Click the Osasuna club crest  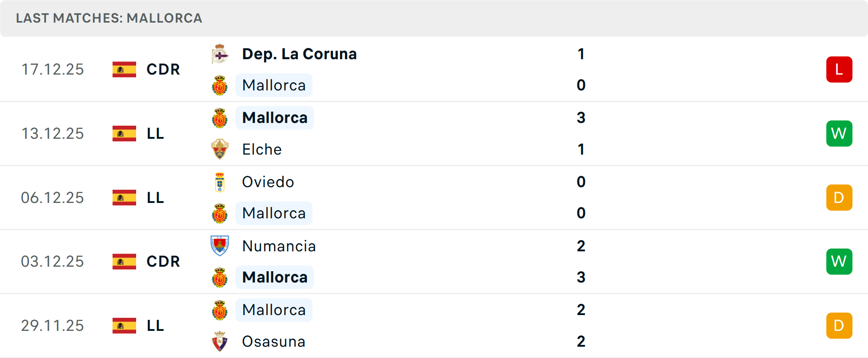point(220,341)
